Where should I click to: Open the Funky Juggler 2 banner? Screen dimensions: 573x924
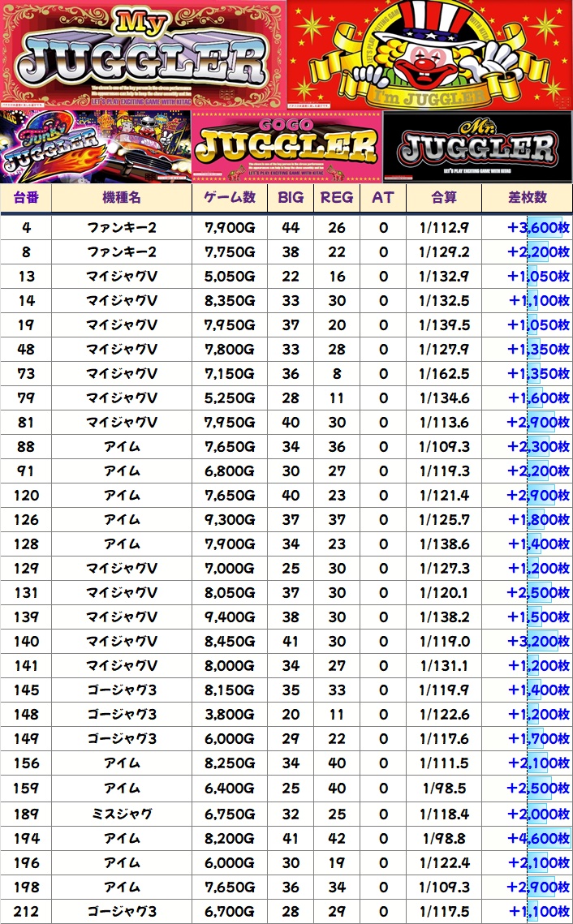click(96, 146)
